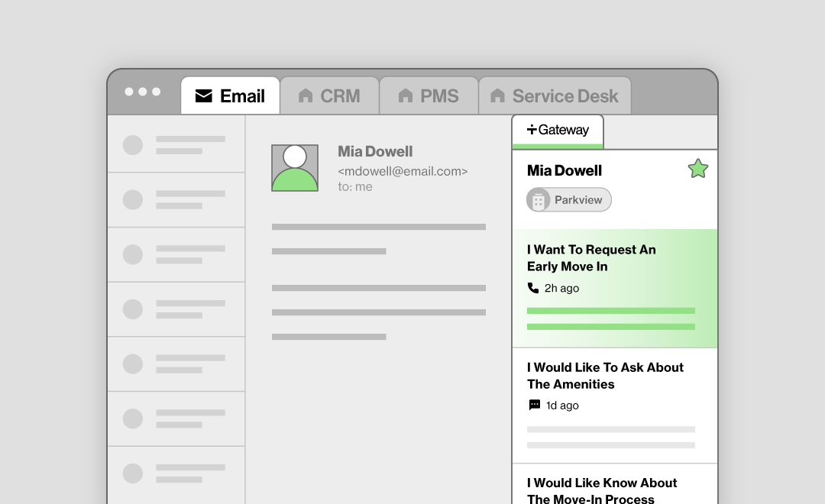Viewport: 825px width, 504px height.
Task: Click the house icon on the CRM tab
Action: coord(306,95)
